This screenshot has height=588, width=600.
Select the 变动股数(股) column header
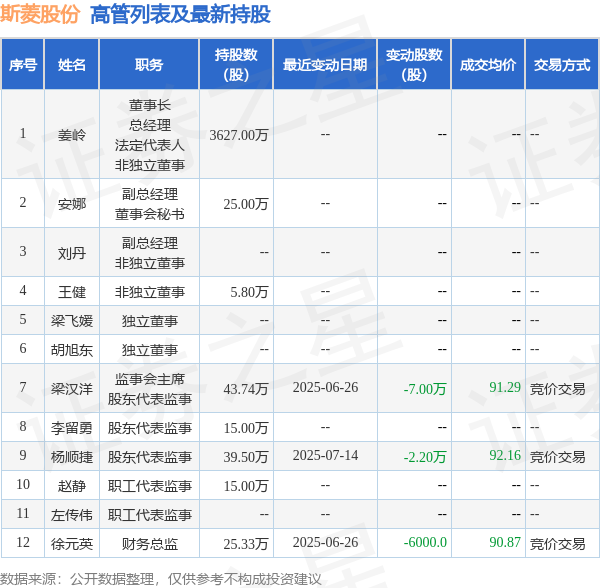pyautogui.click(x=414, y=65)
